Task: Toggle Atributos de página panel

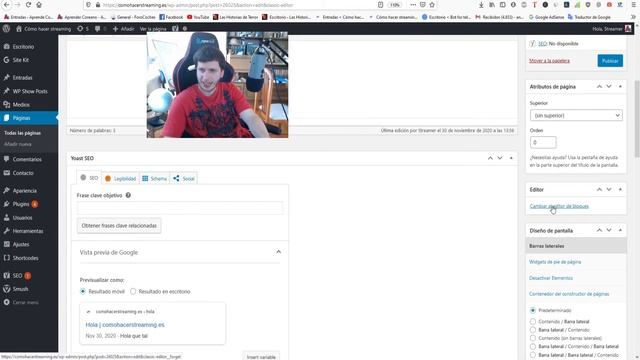Action: 620,87
